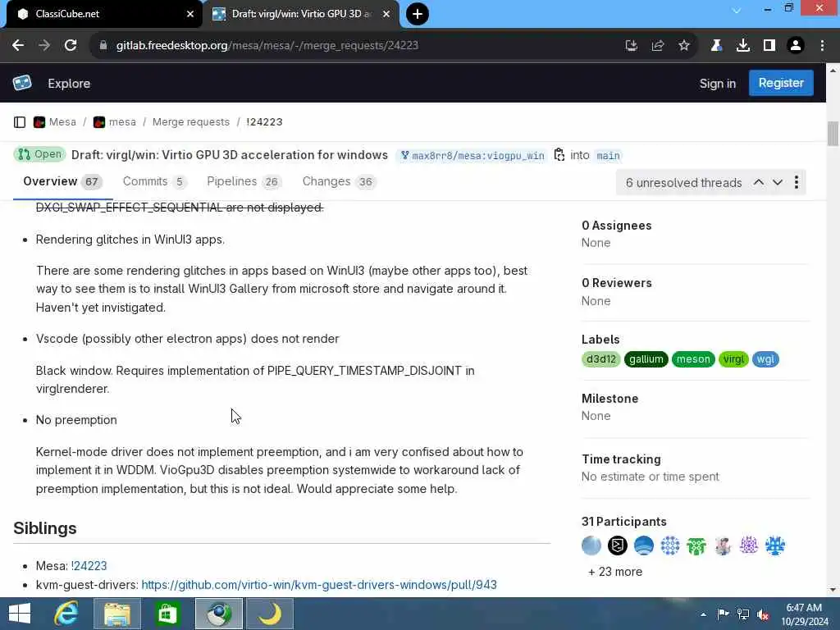Open the kvm-guest-drivers GitHub pull link
840x630 pixels.
[x=319, y=584]
